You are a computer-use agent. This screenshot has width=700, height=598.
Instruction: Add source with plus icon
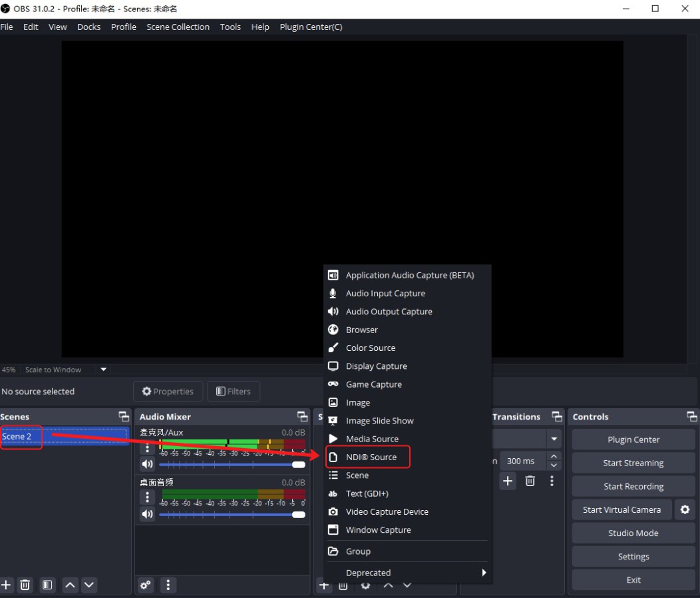pyautogui.click(x=324, y=585)
